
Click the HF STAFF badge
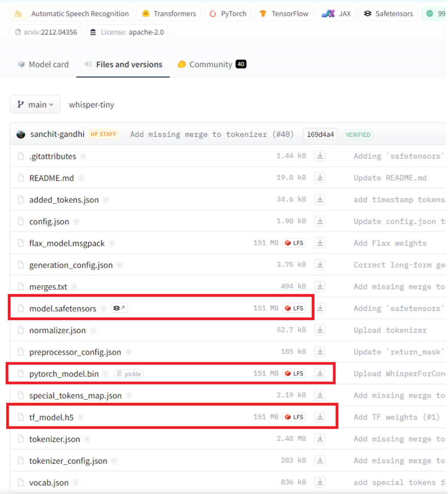pos(104,134)
